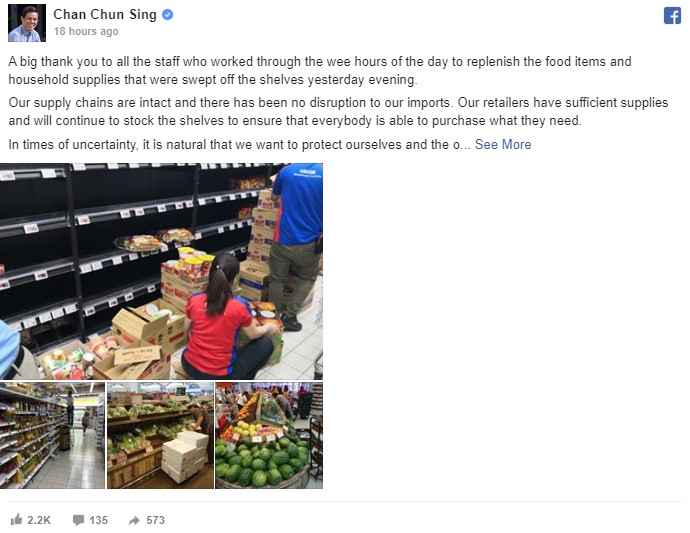Click the blue verified badge icon
The height and width of the screenshot is (533, 690).
pos(168,15)
